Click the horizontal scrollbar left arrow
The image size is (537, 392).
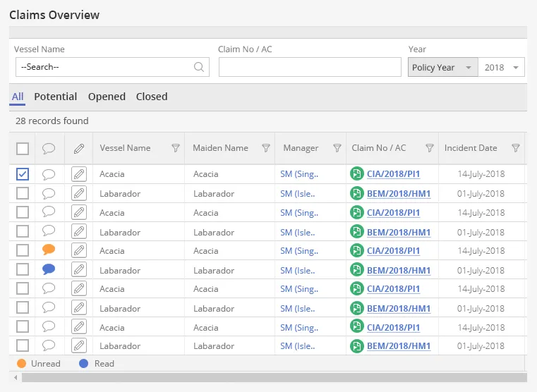[x=16, y=378]
